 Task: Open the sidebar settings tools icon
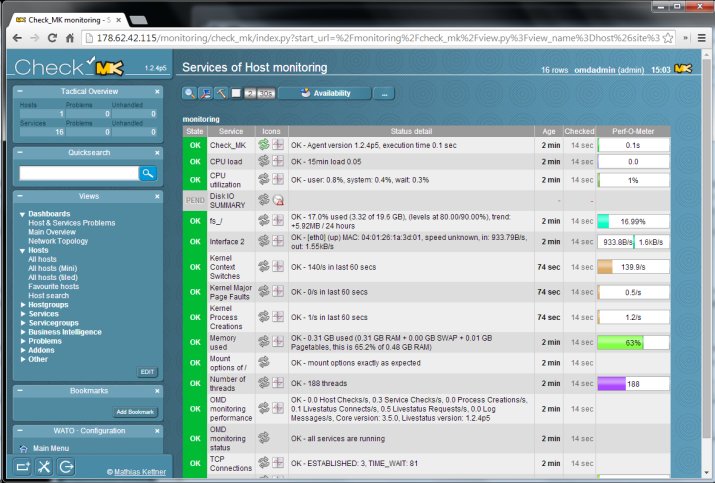44,467
